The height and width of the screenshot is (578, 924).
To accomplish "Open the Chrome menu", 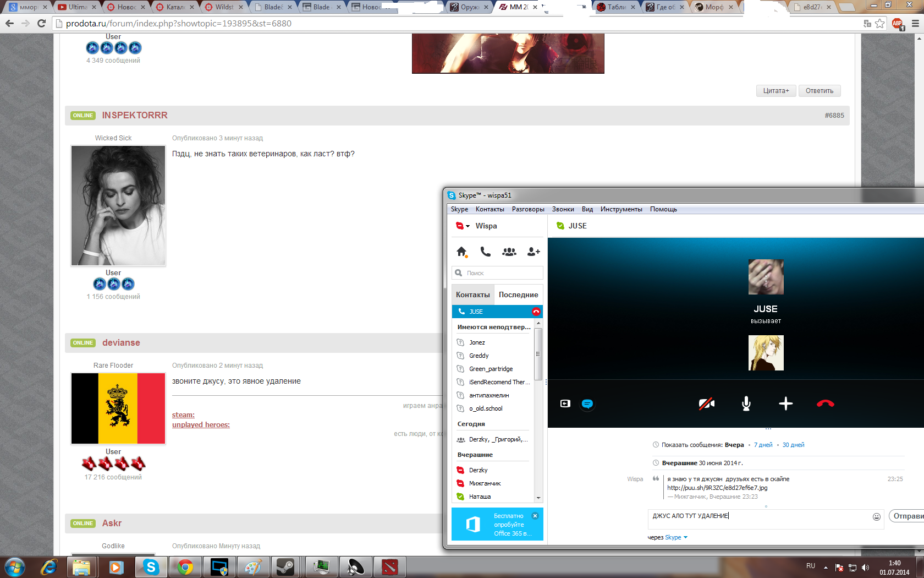I will tap(915, 23).
